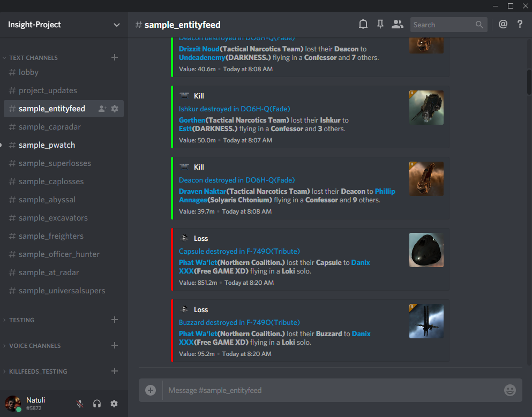The image size is (532, 417).
Task: Open the sample_universalsupers channel
Action: click(x=63, y=291)
